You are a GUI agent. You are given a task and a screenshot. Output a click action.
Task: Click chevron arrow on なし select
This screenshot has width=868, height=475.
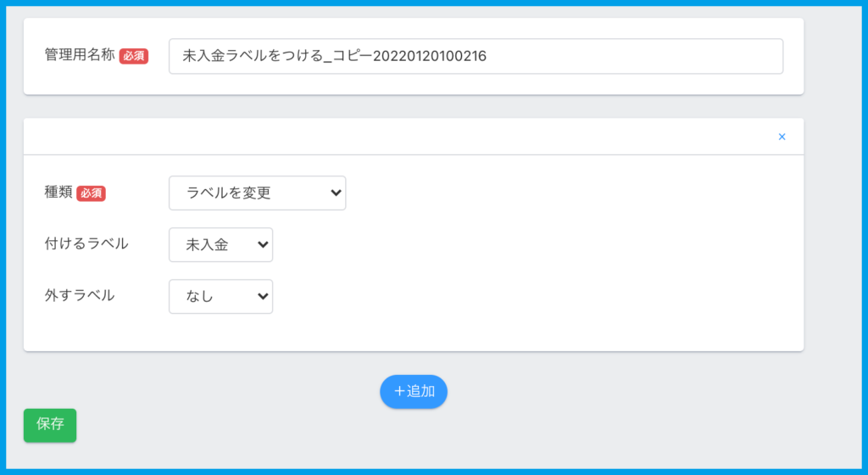[261, 297]
